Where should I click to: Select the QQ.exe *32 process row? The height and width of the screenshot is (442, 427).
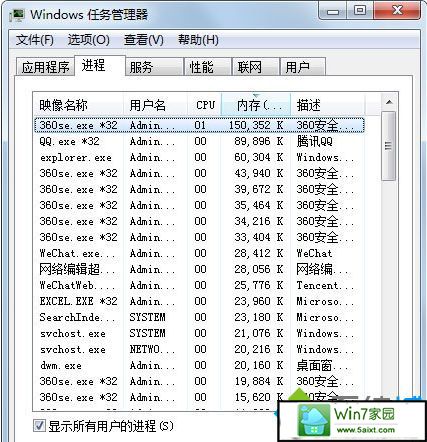199,141
